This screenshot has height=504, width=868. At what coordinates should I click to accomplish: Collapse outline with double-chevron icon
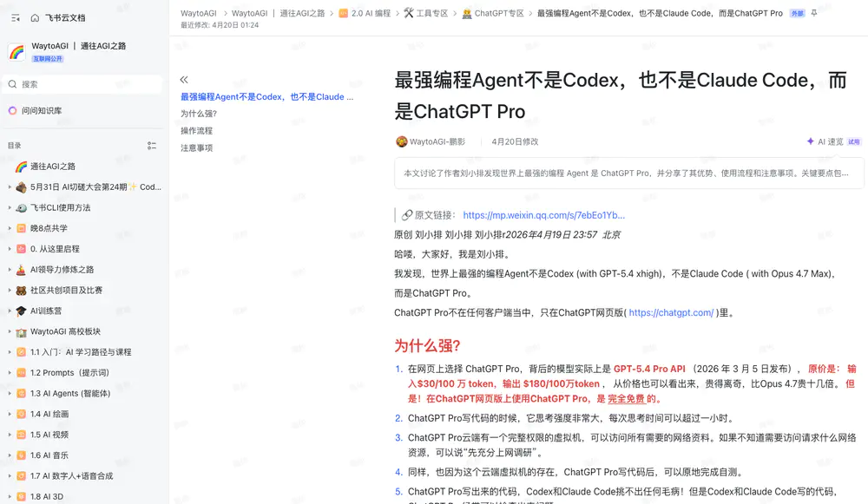184,80
